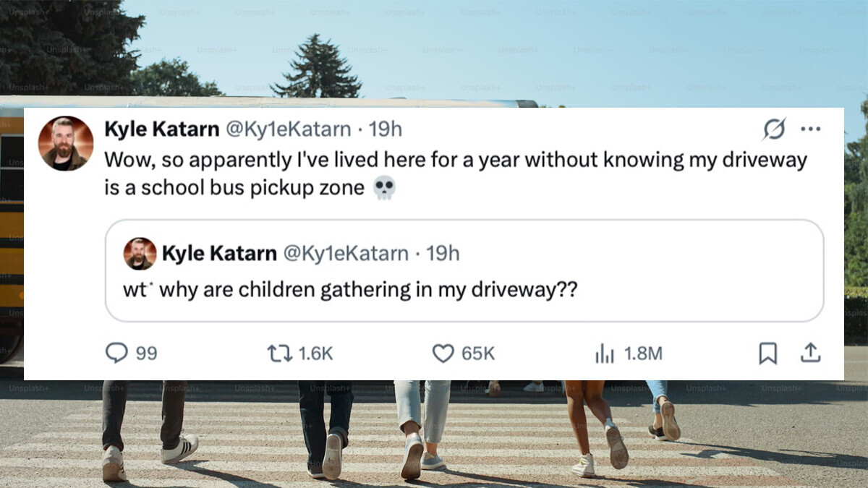Click the 65K likes count
Image resolution: width=868 pixels, height=488 pixels.
tap(478, 354)
